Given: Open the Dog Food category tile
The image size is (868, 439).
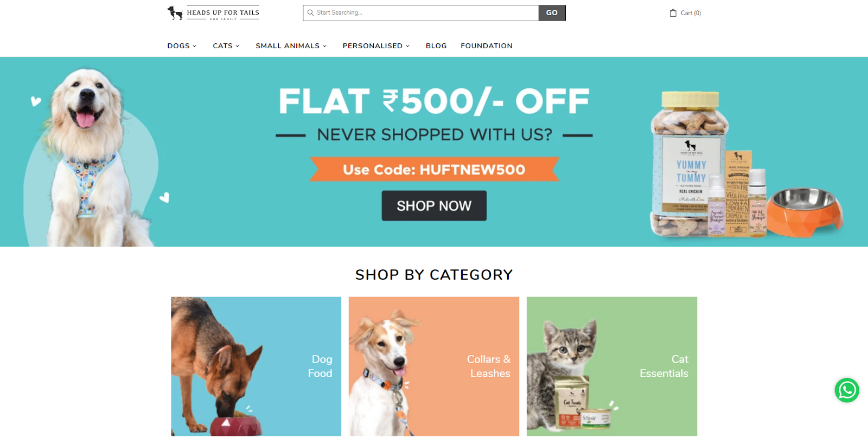Looking at the screenshot, I should coord(256,367).
